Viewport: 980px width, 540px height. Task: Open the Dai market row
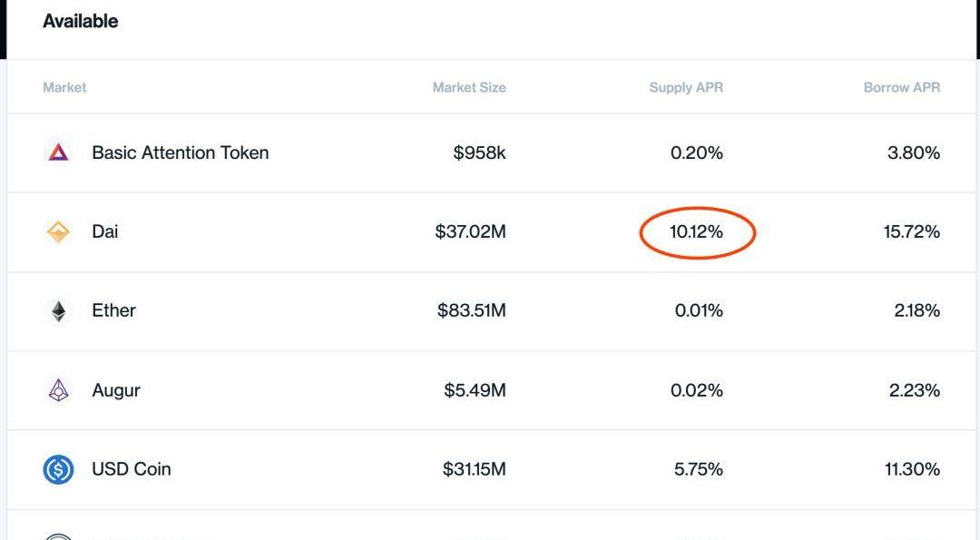(x=491, y=231)
